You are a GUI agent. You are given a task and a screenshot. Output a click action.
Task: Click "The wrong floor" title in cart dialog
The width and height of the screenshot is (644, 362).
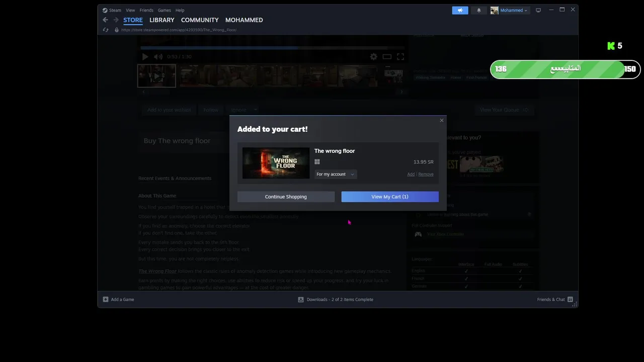pos(335,151)
